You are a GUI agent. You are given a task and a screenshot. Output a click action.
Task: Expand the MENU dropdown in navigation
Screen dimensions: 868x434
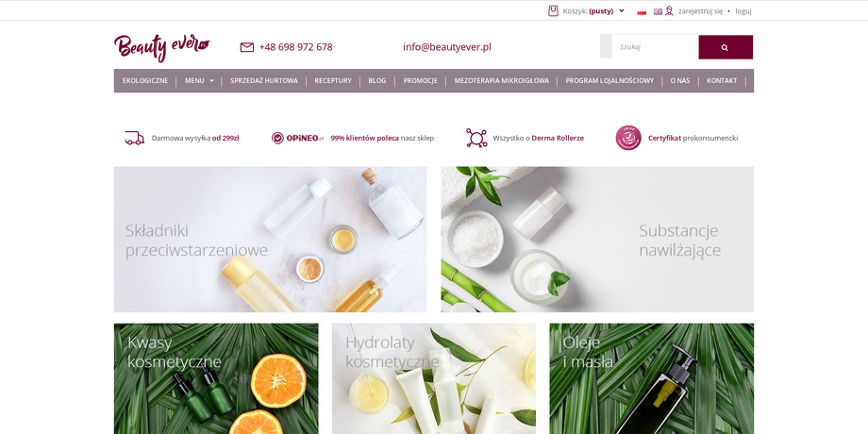click(x=199, y=81)
